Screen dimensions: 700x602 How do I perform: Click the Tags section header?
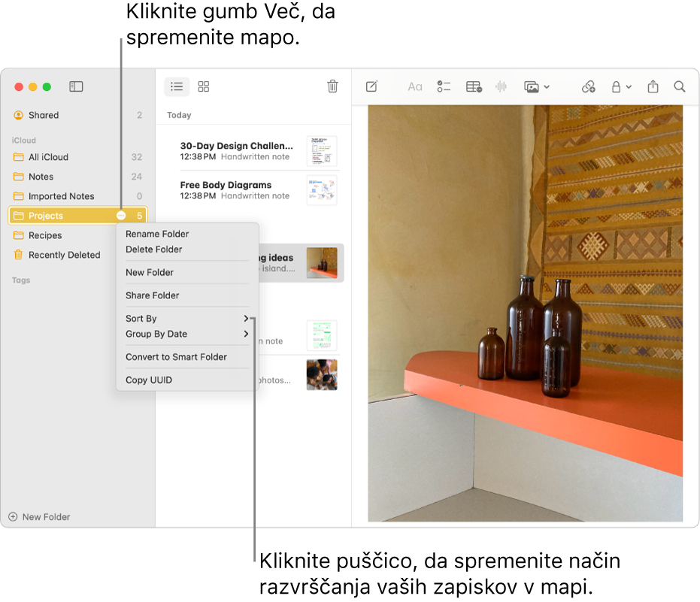click(x=21, y=280)
